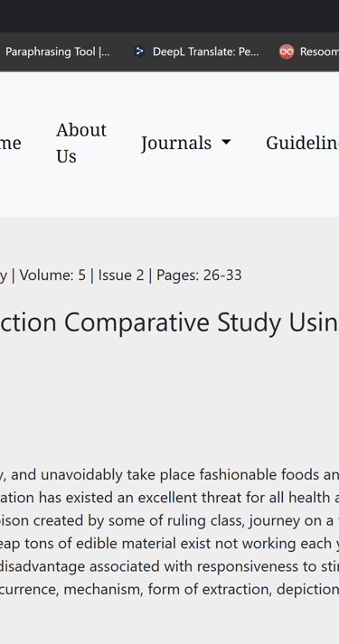The height and width of the screenshot is (644, 339).
Task: Click the Pages: 26-33 text
Action: 199,275
